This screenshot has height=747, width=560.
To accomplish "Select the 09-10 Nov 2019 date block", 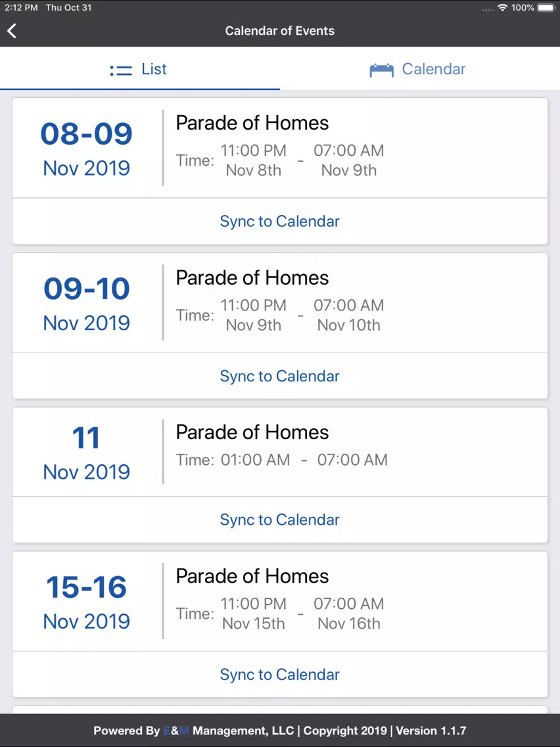I will pos(87,303).
